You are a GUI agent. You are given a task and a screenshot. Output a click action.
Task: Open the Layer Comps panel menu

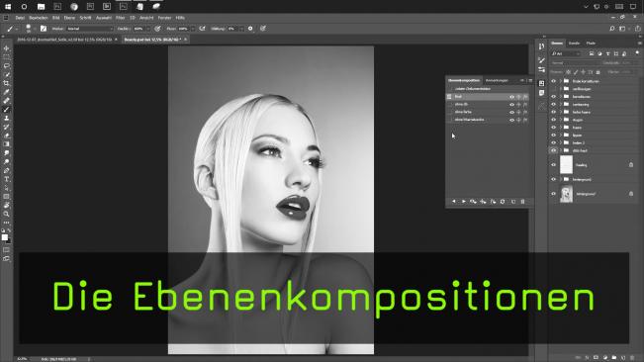tap(530, 80)
